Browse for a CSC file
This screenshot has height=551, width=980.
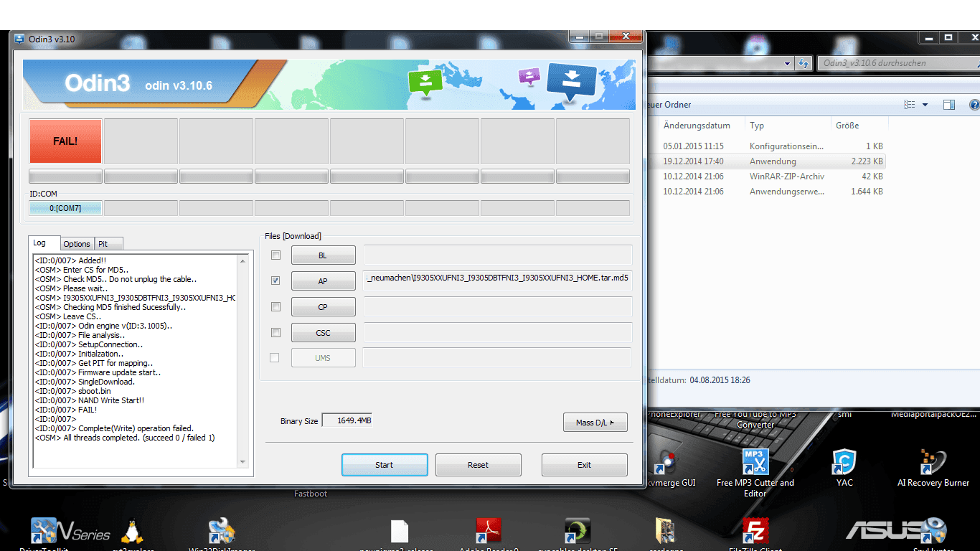[x=323, y=333]
